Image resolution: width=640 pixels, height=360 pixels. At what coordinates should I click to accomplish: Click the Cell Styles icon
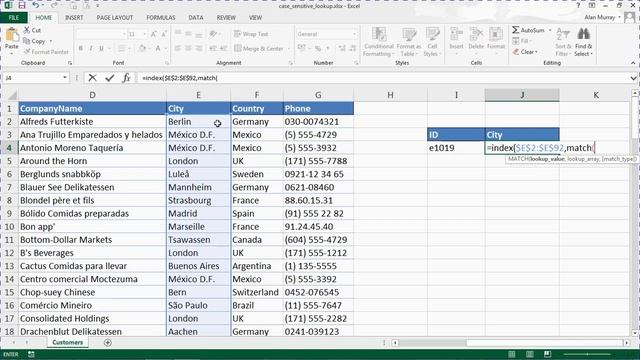432,34
